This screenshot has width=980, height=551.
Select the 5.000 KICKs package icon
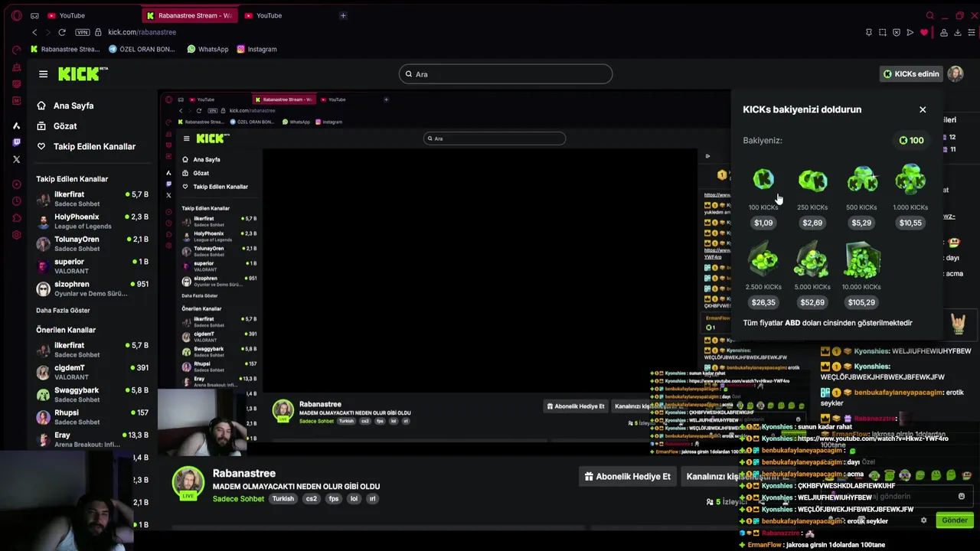point(812,259)
